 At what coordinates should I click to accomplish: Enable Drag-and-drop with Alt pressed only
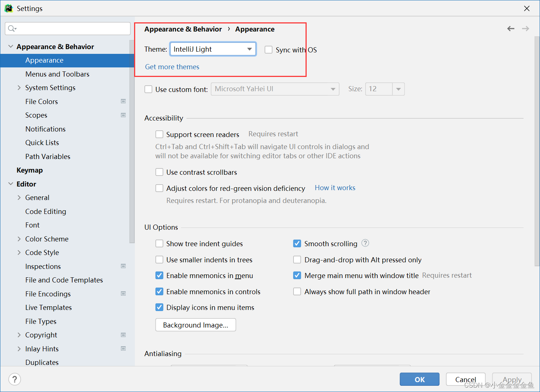click(x=297, y=259)
